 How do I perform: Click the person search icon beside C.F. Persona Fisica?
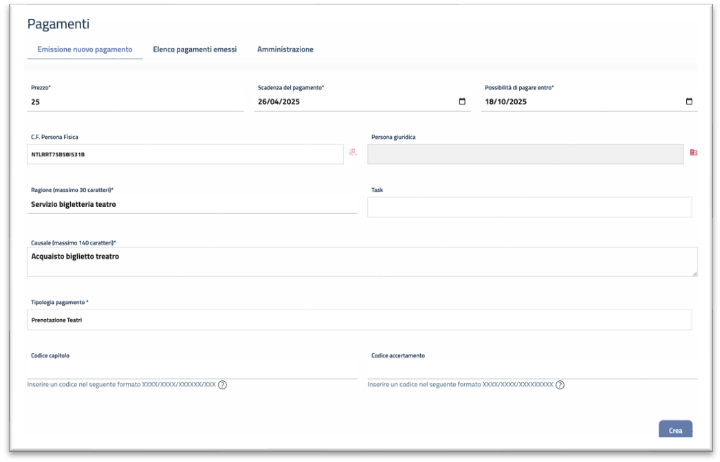coord(352,153)
